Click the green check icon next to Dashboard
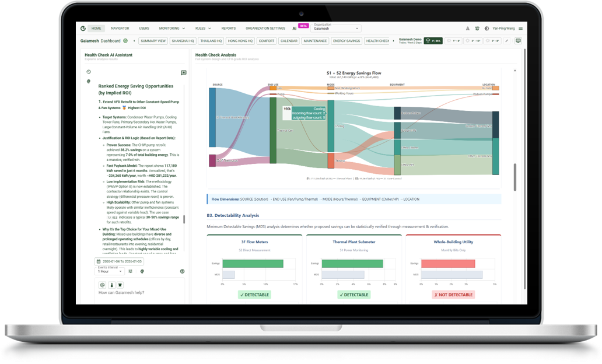This screenshot has width=602, height=364. [125, 41]
